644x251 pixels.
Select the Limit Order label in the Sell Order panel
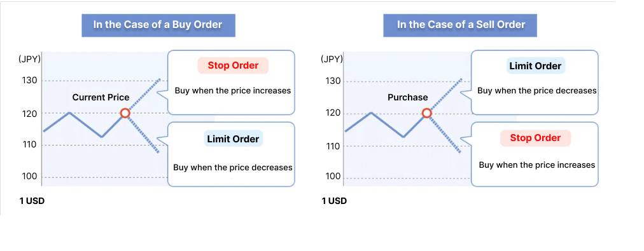tap(536, 66)
